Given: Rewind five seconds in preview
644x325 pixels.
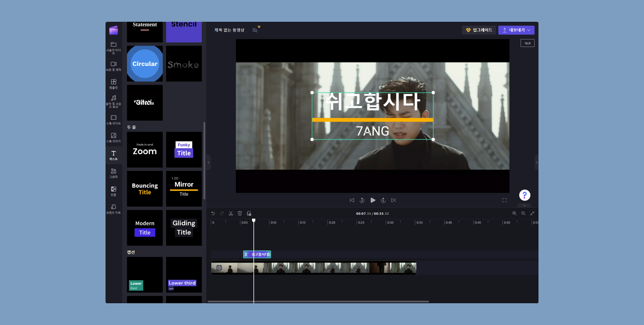Looking at the screenshot, I should (362, 200).
